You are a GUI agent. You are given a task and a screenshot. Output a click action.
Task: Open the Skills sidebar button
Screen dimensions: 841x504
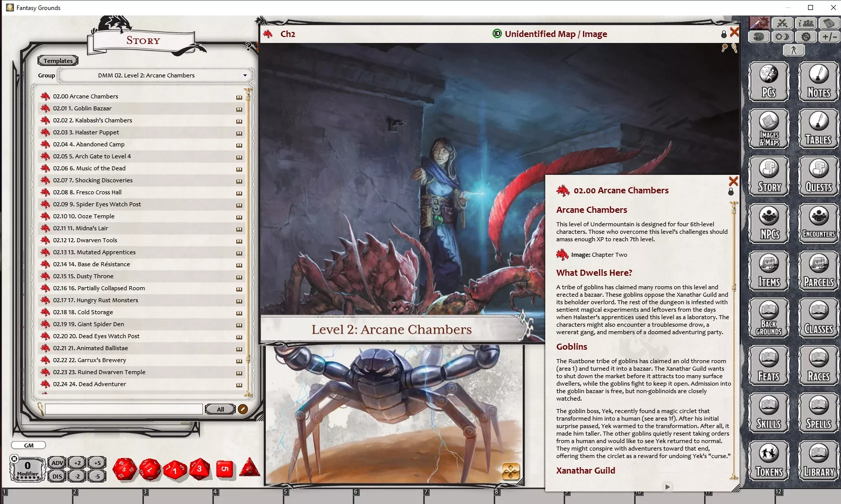coord(769,414)
